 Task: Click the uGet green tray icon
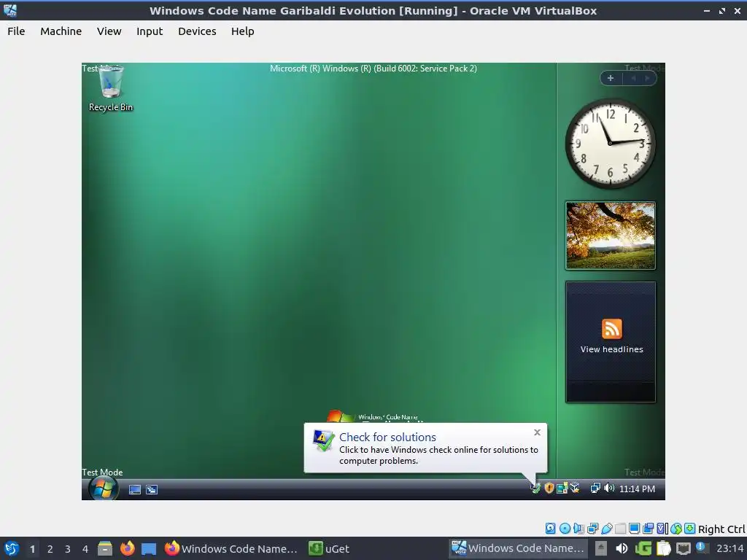pyautogui.click(x=643, y=548)
